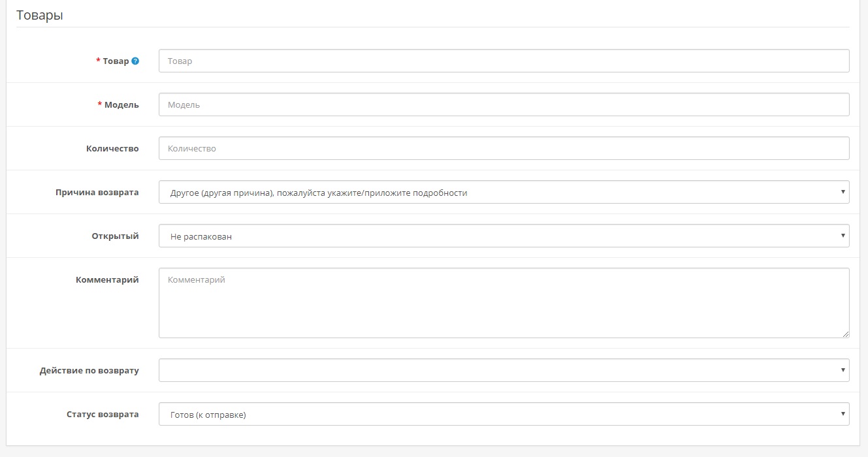
Task: Click the Причина возврата label
Action: 97,192
